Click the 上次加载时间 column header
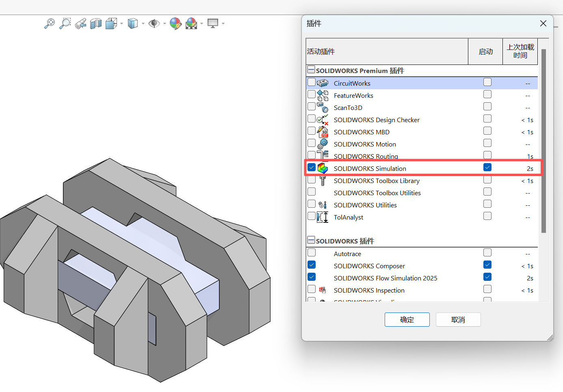 pos(520,52)
